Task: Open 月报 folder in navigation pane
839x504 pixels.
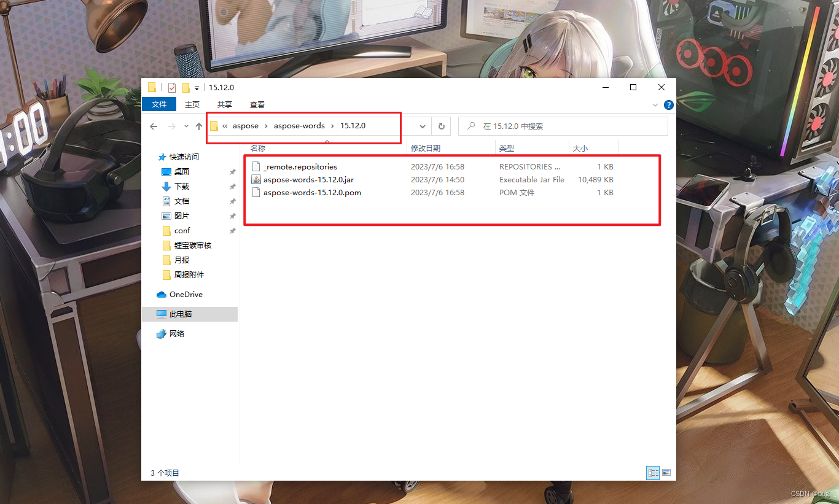Action: click(182, 260)
